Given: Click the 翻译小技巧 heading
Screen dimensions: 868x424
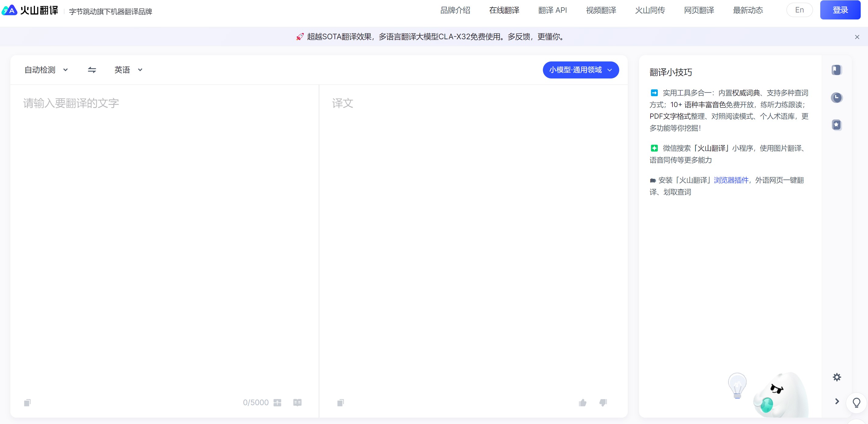Looking at the screenshot, I should [x=671, y=72].
